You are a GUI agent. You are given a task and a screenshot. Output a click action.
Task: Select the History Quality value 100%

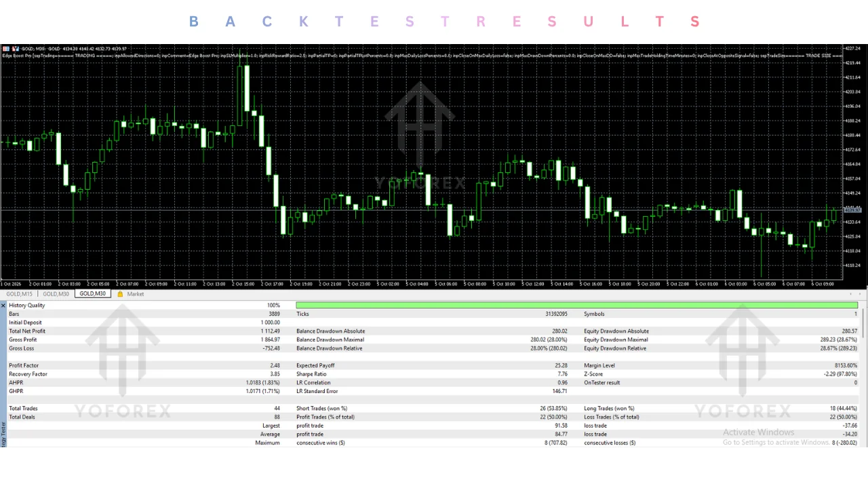coord(273,306)
